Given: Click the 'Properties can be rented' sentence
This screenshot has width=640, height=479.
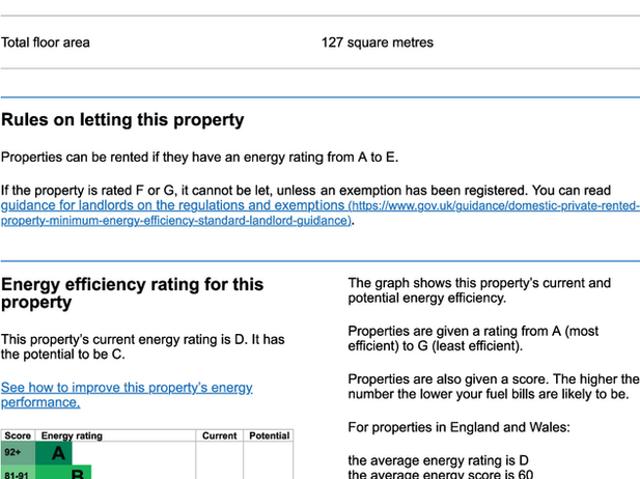Looking at the screenshot, I should [199, 157].
